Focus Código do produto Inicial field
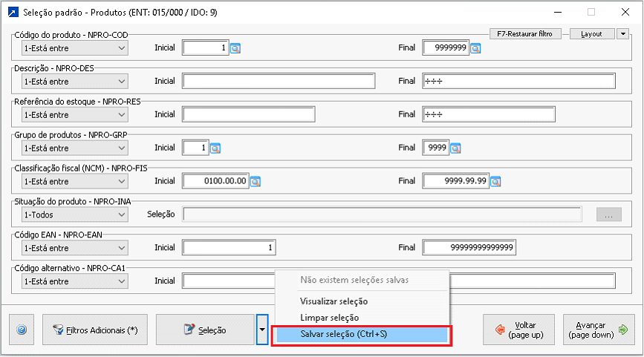This screenshot has width=644, height=357. tap(205, 48)
